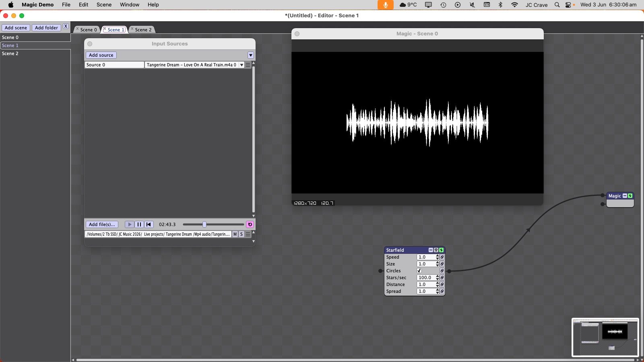Click the link icon beside Spread parameter
The width and height of the screenshot is (644, 362).
pyautogui.click(x=442, y=291)
